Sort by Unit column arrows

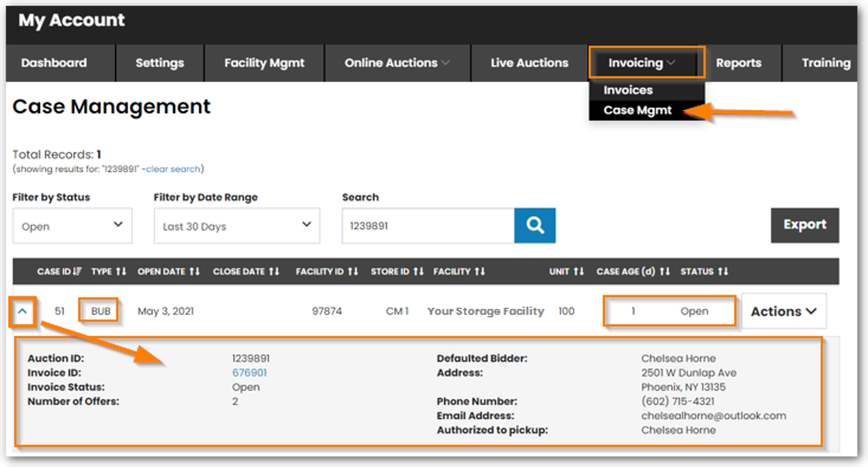click(578, 271)
